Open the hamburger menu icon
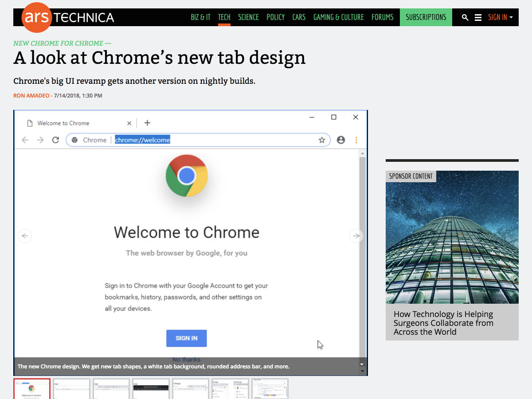 pos(478,17)
